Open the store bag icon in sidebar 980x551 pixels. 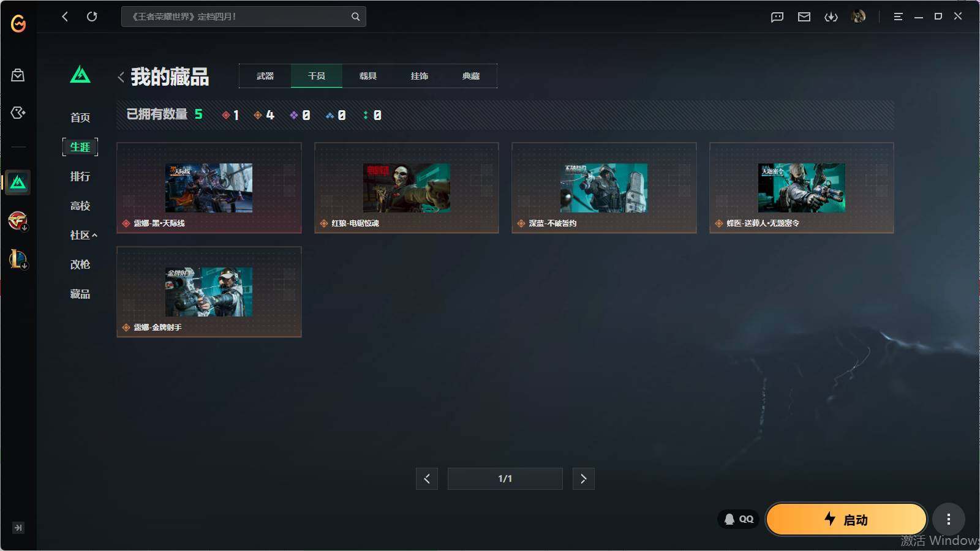[18, 75]
